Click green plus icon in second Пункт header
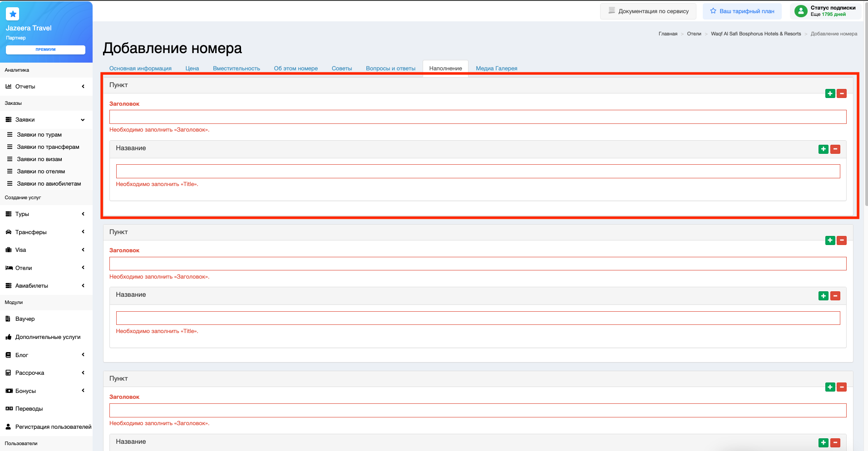This screenshot has height=451, width=868. point(830,240)
